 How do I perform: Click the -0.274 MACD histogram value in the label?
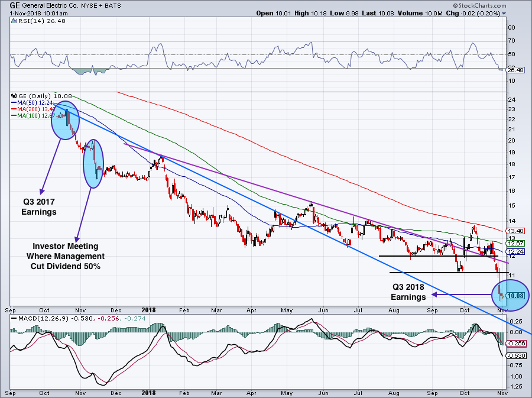(x=135, y=319)
